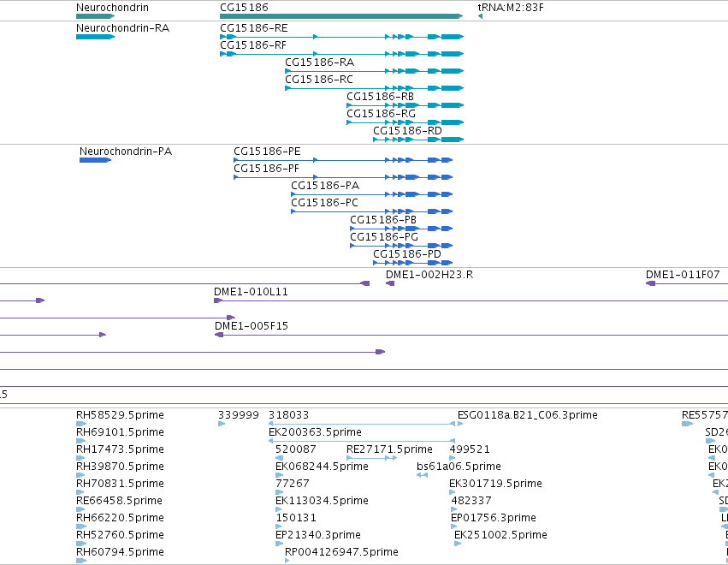Click the Neurochondrin-PA protein bar

[x=95, y=160]
